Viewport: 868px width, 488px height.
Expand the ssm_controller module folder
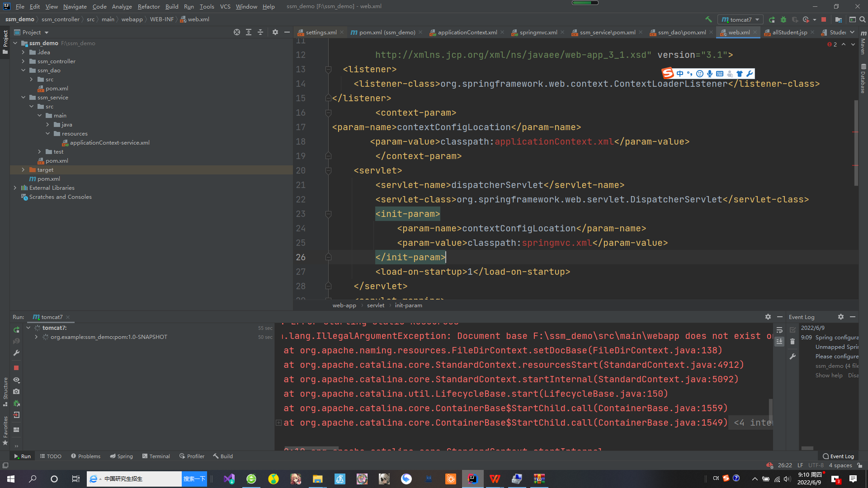click(x=23, y=61)
